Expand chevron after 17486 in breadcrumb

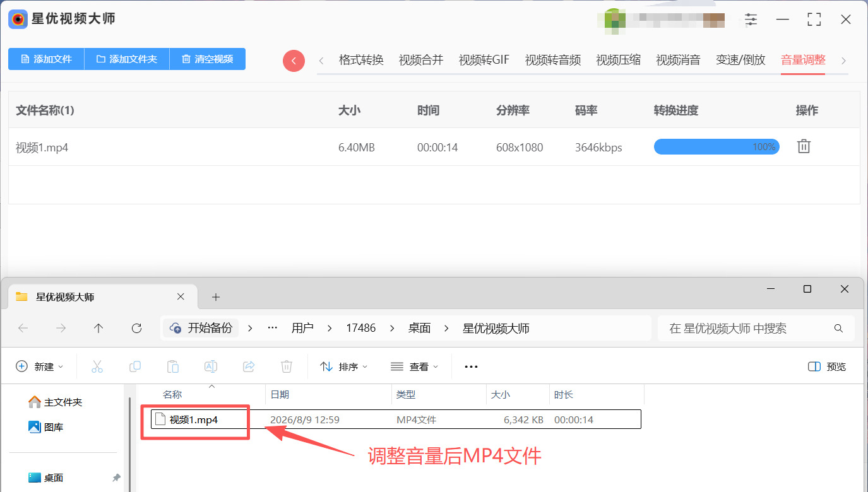(x=392, y=329)
